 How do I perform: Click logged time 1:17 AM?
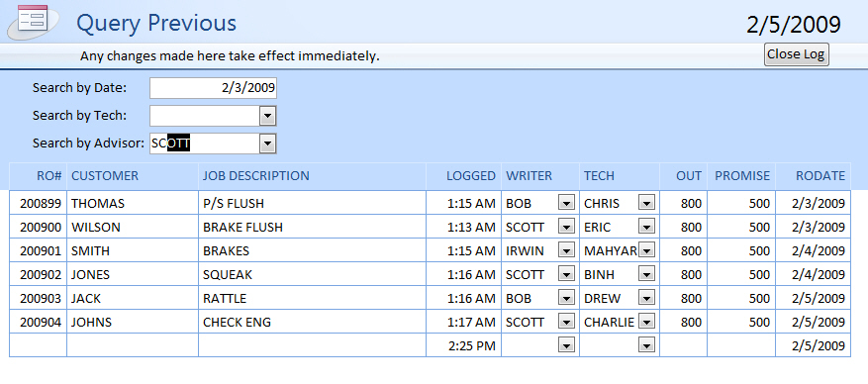click(x=464, y=322)
